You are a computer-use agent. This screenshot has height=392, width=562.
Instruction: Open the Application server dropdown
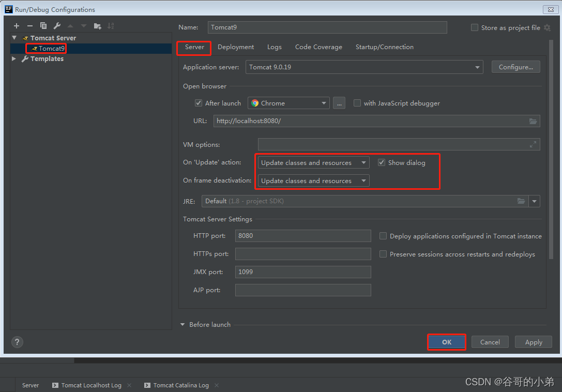364,67
